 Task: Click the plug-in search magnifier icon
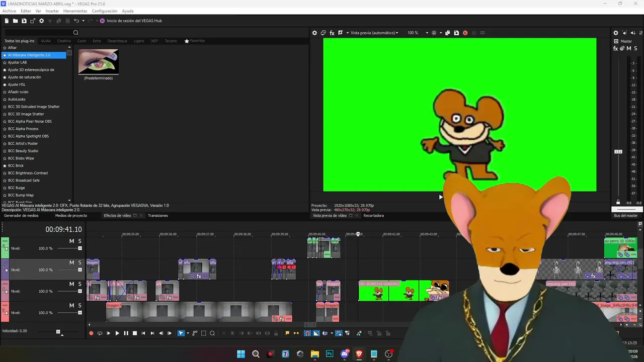coord(76,33)
